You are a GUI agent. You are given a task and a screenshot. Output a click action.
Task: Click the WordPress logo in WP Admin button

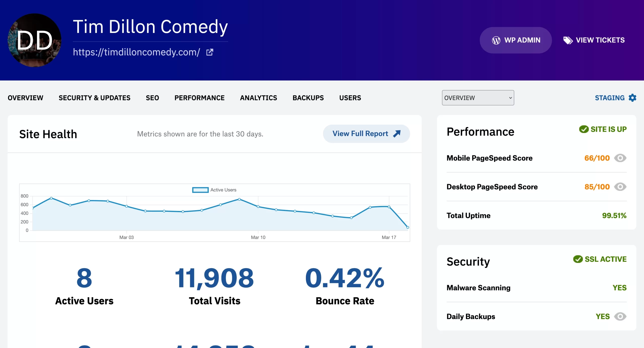tap(496, 40)
